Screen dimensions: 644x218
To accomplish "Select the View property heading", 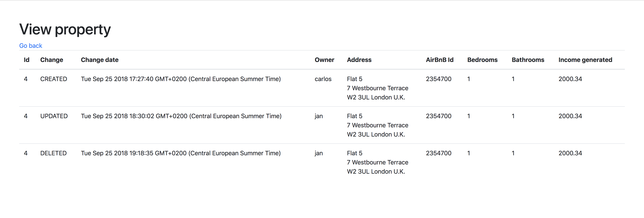I will point(65,29).
